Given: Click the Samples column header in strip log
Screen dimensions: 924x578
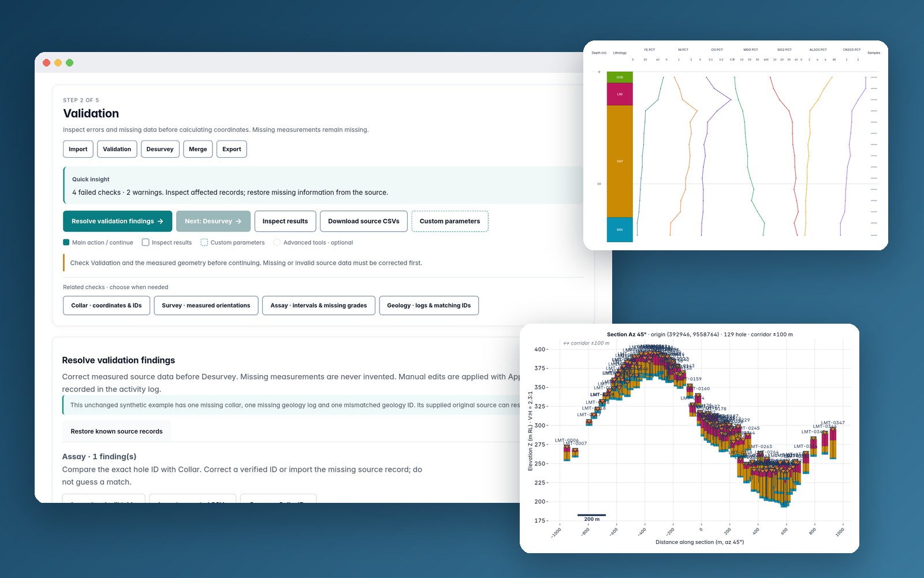Looking at the screenshot, I should 874,53.
